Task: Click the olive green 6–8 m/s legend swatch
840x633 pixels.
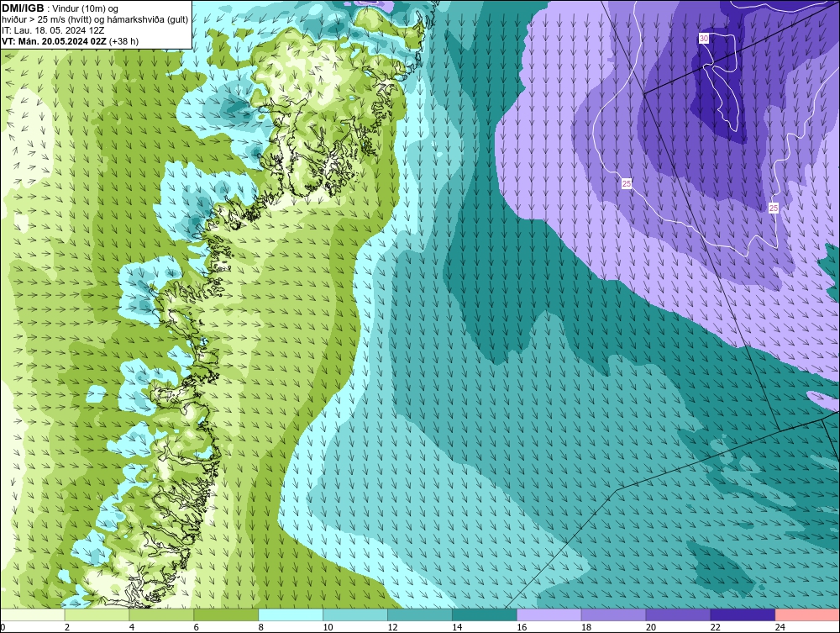Action: [226, 615]
